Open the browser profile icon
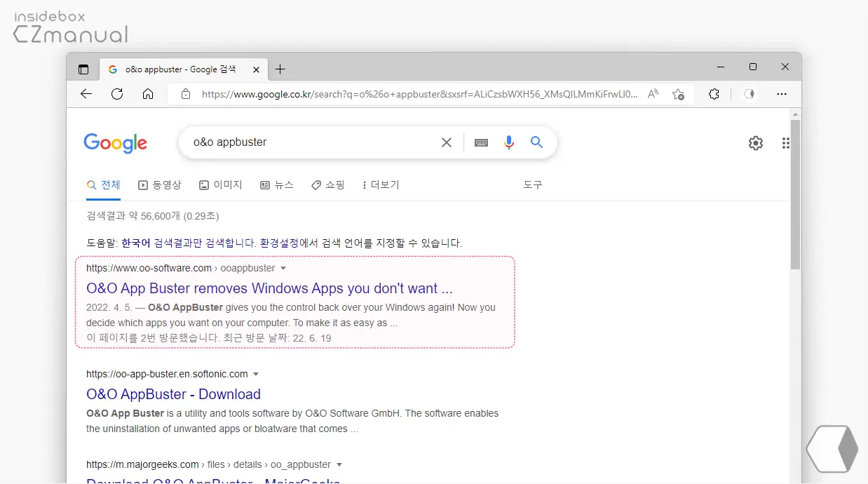868x484 pixels. click(749, 94)
